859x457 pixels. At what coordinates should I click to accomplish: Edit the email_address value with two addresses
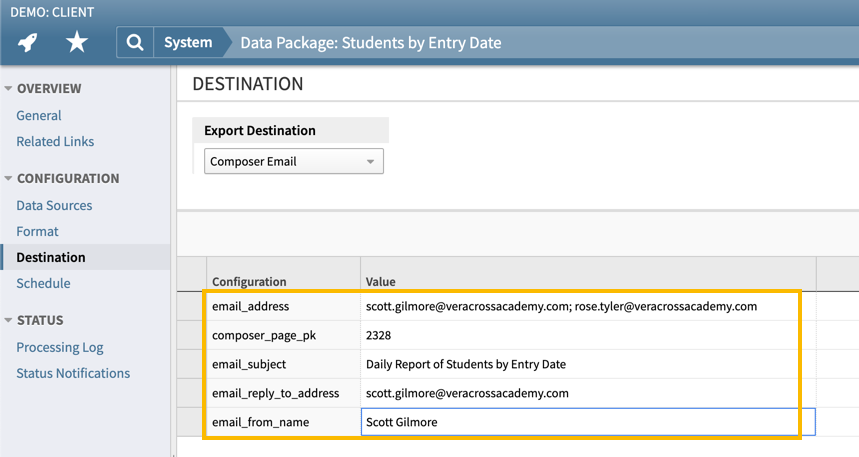[x=588, y=306]
